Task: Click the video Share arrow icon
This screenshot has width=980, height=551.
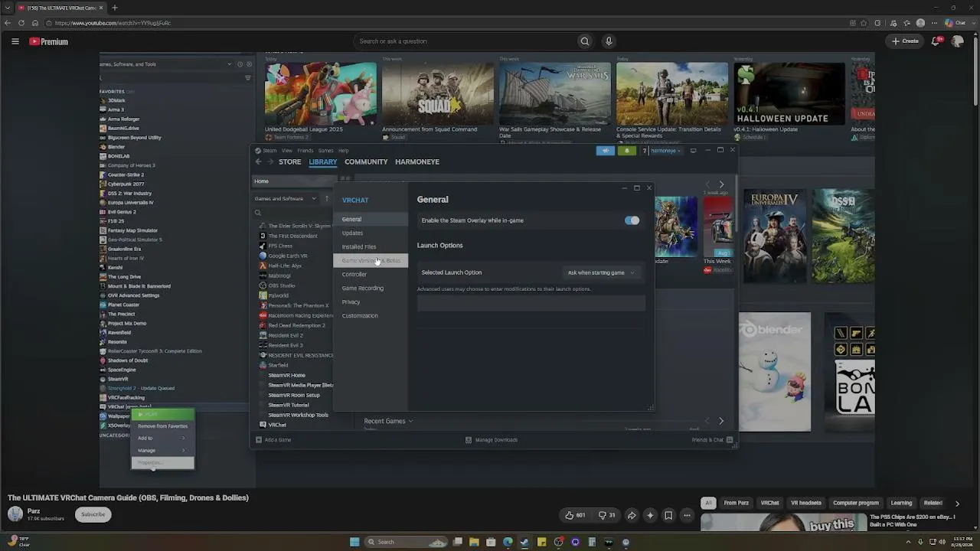Action: (632, 515)
